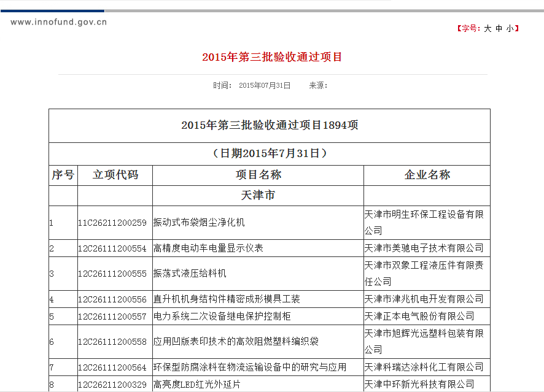Set font size to large (大)
The height and width of the screenshot is (392, 544).
pyautogui.click(x=488, y=28)
